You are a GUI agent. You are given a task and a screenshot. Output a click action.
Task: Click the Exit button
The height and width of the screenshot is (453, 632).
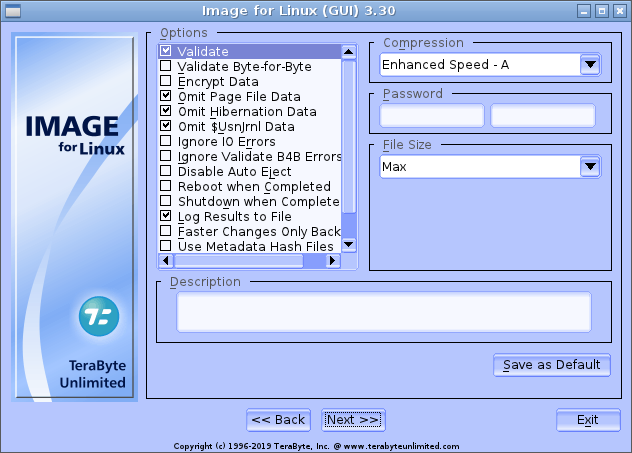588,420
